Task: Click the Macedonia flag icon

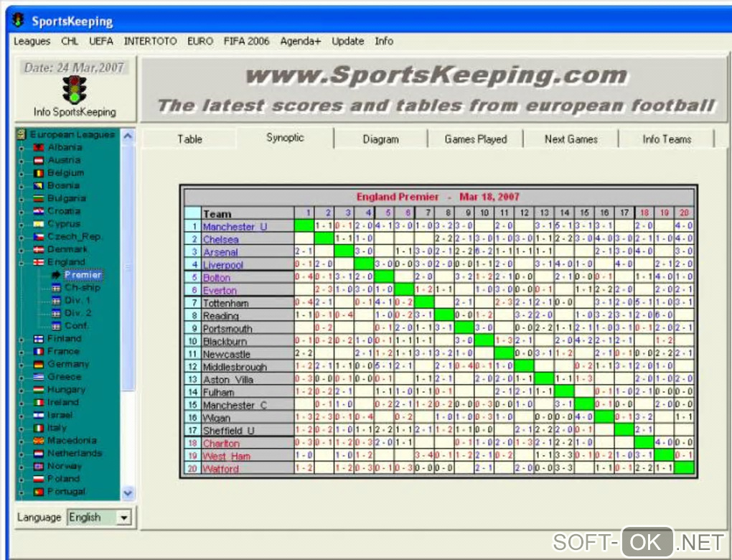Action: click(x=39, y=440)
